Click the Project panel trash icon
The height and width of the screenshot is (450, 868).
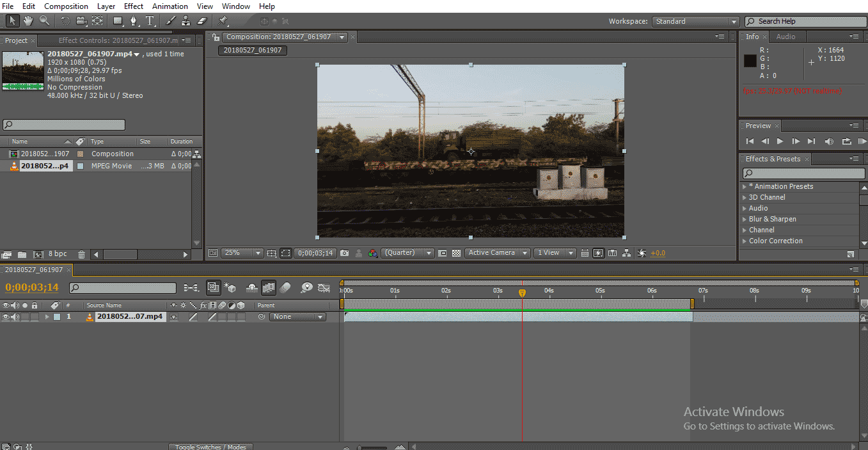[x=81, y=254]
